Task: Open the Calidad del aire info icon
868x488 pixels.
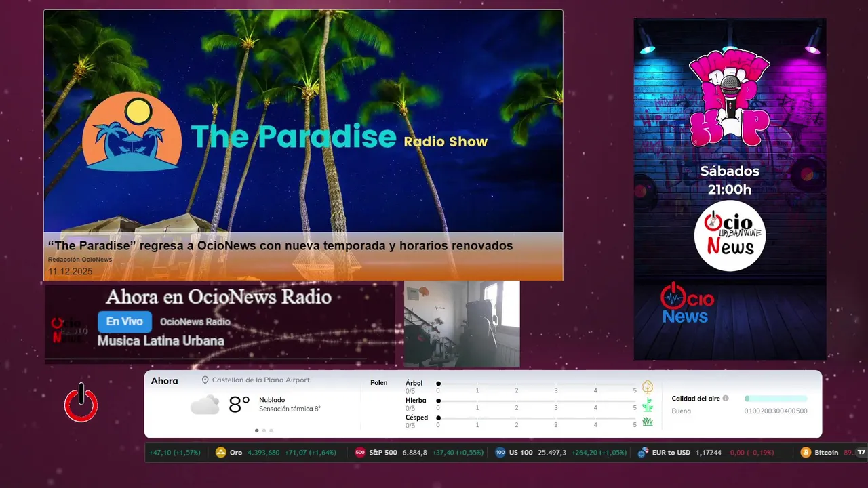Action: pyautogui.click(x=726, y=399)
